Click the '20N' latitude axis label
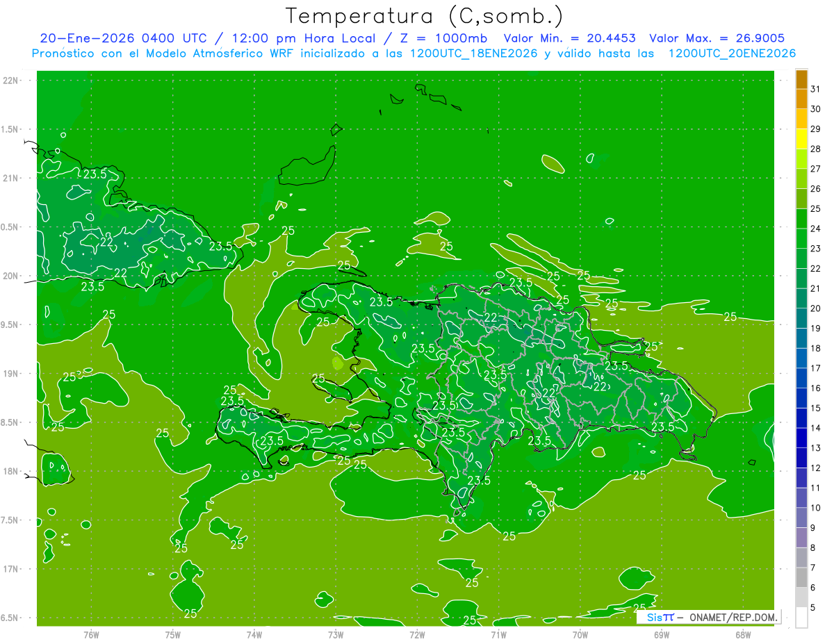The image size is (834, 644). point(10,276)
